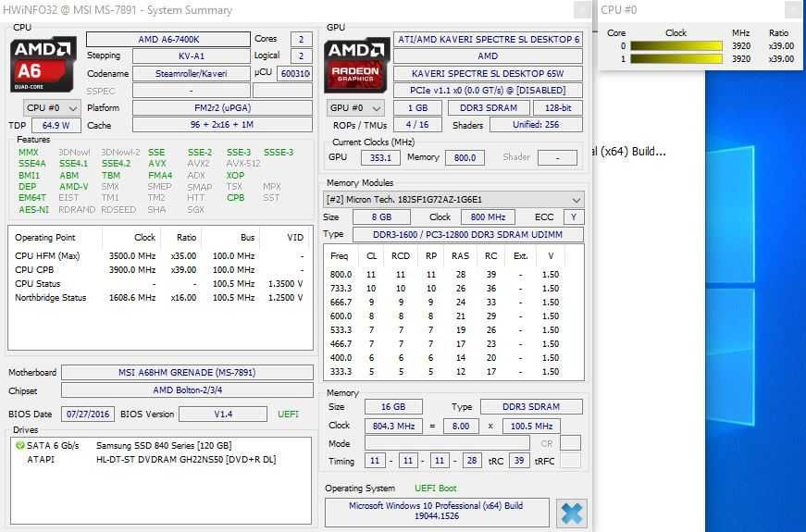Click the cache 96 + 2x16 + 1M field
The width and height of the screenshot is (806, 532).
(222, 125)
